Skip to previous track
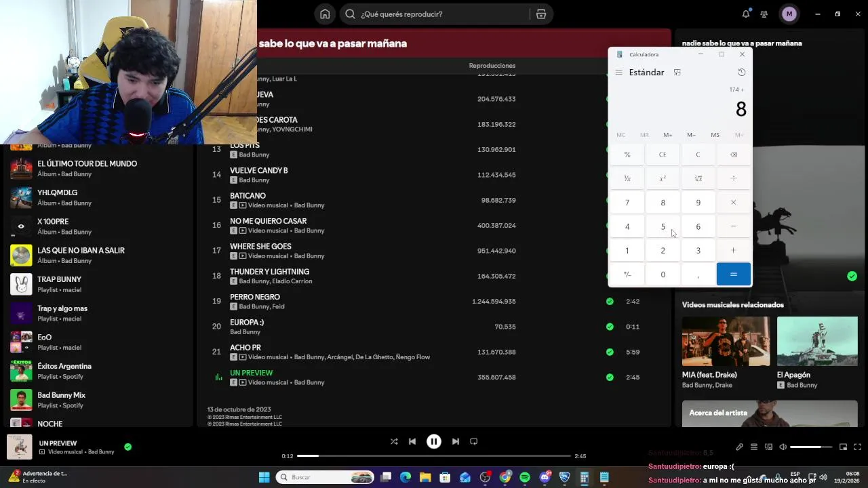Screen dimensions: 868x488 pyautogui.click(x=412, y=441)
